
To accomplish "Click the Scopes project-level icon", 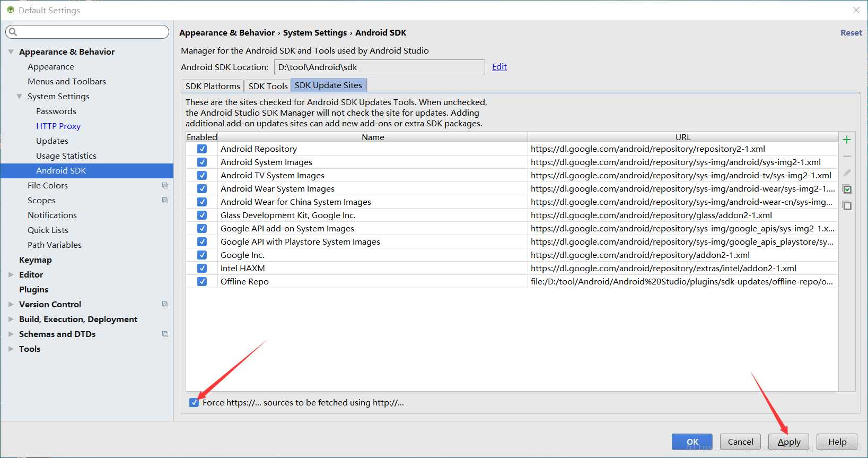I will [165, 201].
